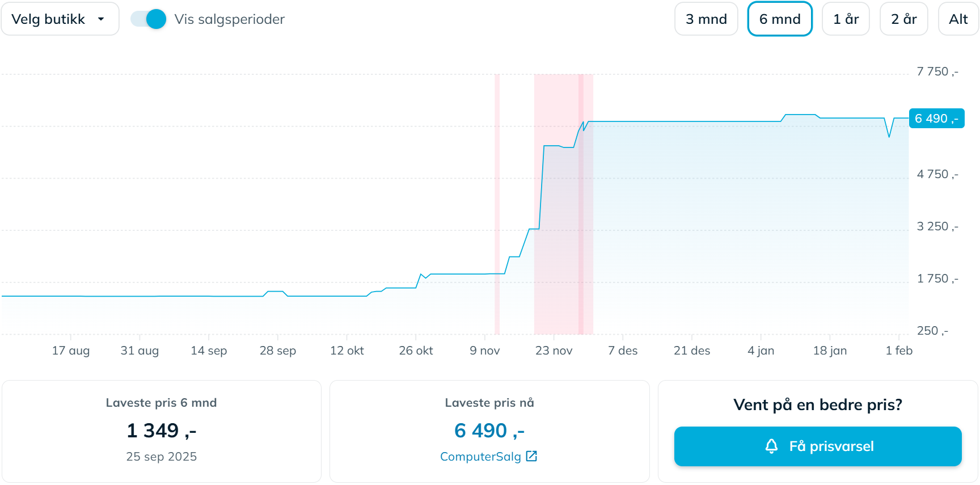Toggle the Vis salgsperioder switch
The image size is (980, 485).
click(x=149, y=19)
